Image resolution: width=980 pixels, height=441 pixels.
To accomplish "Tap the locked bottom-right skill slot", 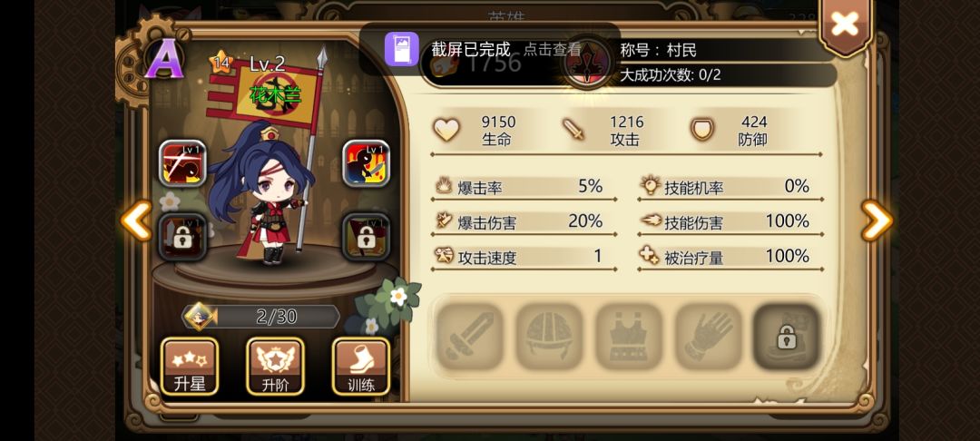I will point(367,237).
